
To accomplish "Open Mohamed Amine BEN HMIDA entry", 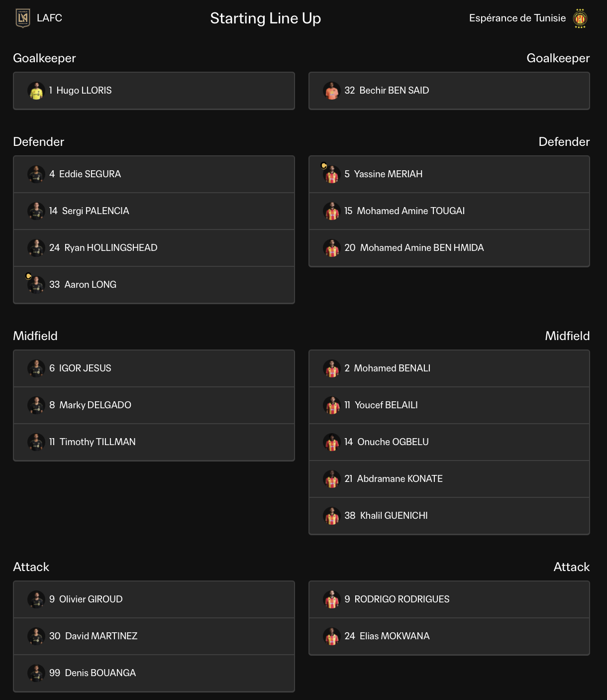I will pyautogui.click(x=449, y=248).
